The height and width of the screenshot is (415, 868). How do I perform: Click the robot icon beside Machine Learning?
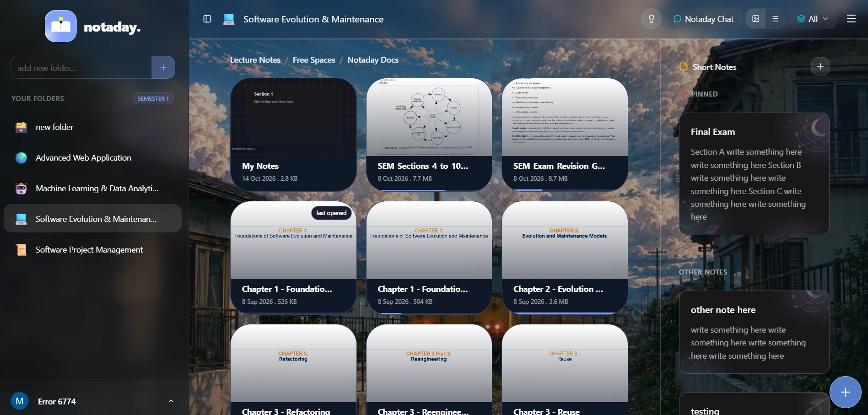(x=21, y=189)
